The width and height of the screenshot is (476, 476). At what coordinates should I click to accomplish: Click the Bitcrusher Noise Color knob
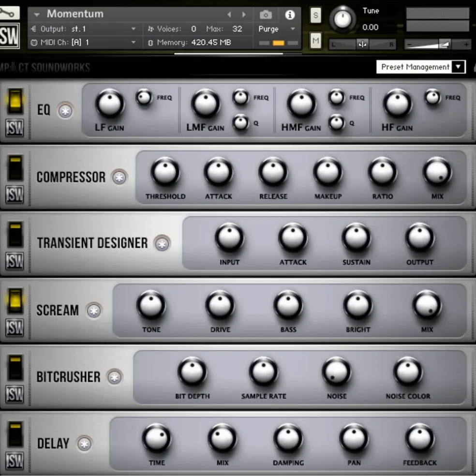408,372
